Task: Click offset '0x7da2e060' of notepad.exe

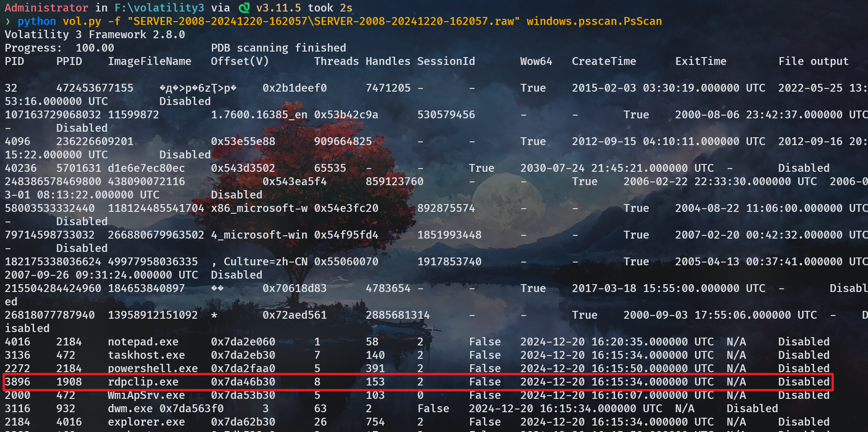Action: click(x=243, y=342)
